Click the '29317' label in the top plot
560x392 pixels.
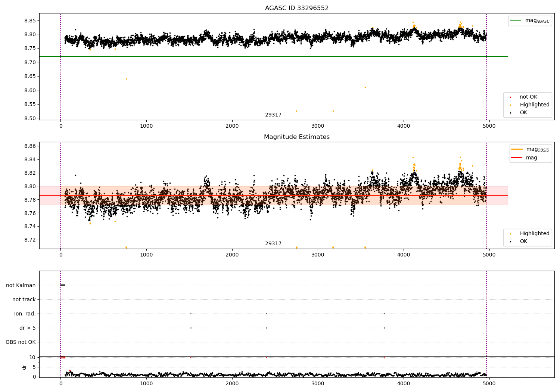click(x=273, y=115)
